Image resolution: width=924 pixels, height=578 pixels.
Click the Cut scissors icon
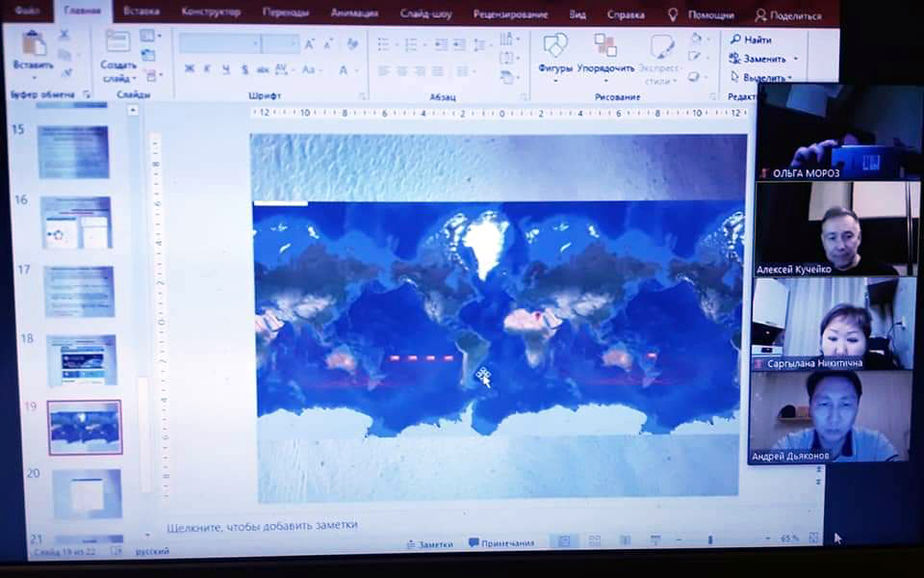tap(64, 35)
